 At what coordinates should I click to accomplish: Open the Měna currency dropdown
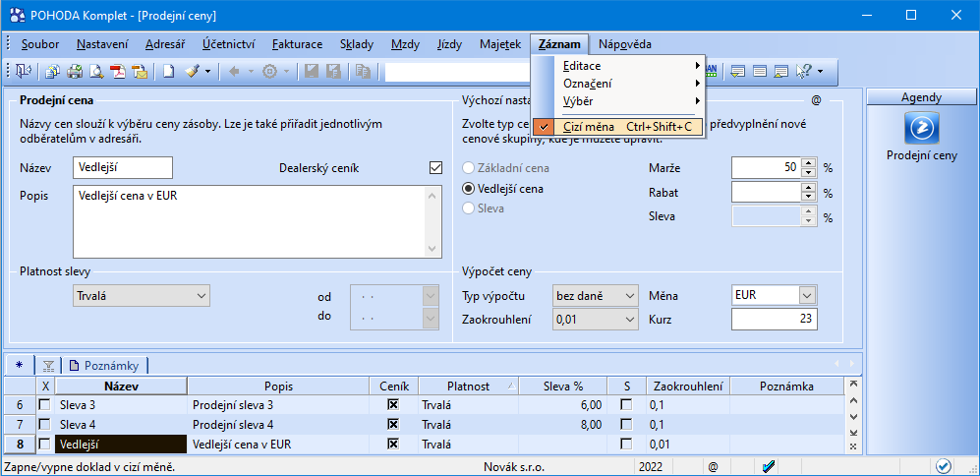807,295
